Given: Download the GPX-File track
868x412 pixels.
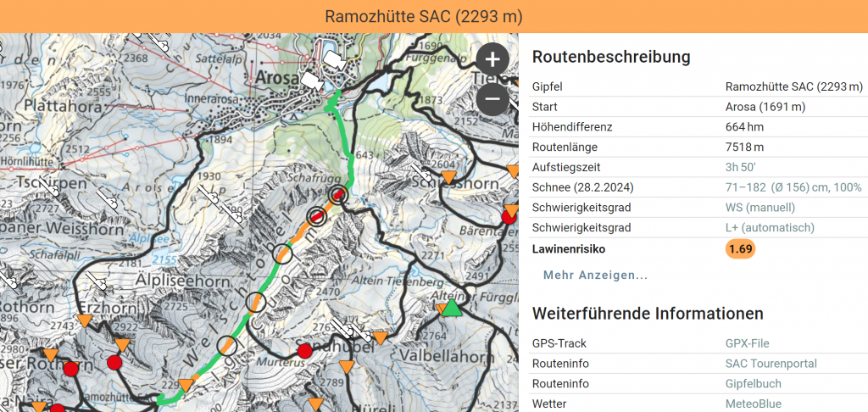Looking at the screenshot, I should (747, 343).
